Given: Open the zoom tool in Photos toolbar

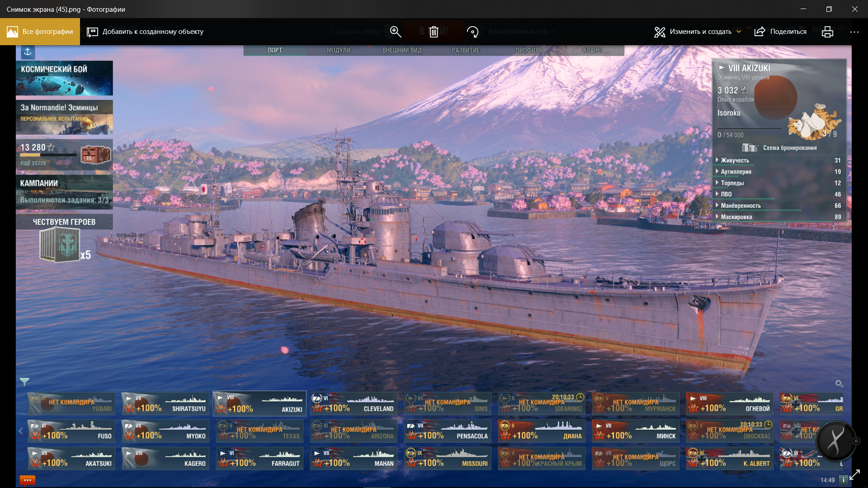Looking at the screenshot, I should [396, 32].
